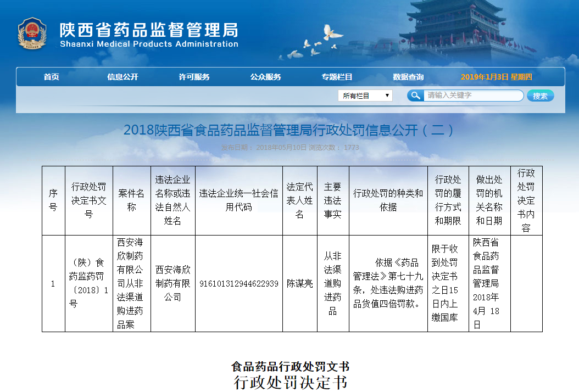Click the 陕西省药品监督管理局 site title
This screenshot has height=392, width=579.
[x=148, y=29]
